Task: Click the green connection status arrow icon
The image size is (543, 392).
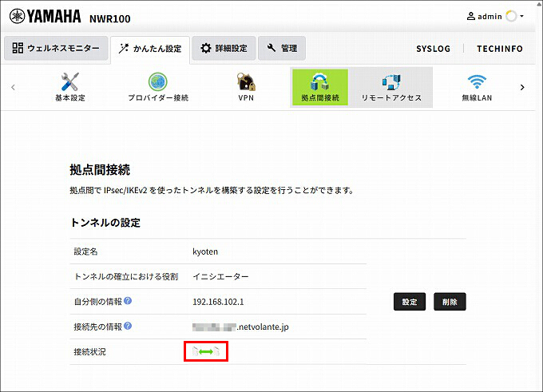Action: [206, 352]
